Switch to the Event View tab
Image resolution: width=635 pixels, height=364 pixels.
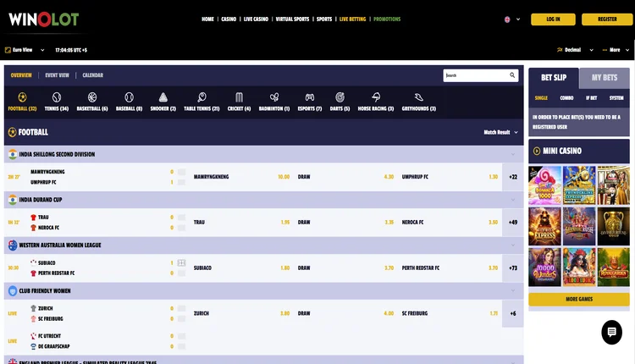(57, 75)
